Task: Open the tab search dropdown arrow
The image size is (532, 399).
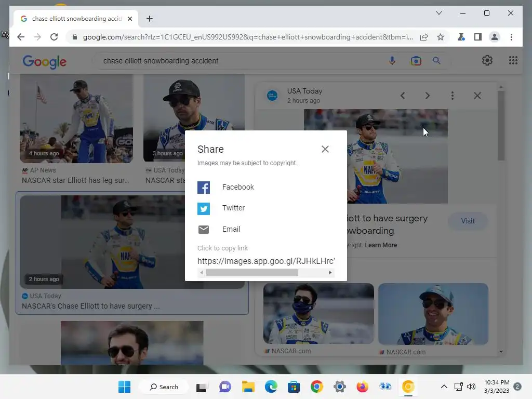Action: pos(438,13)
